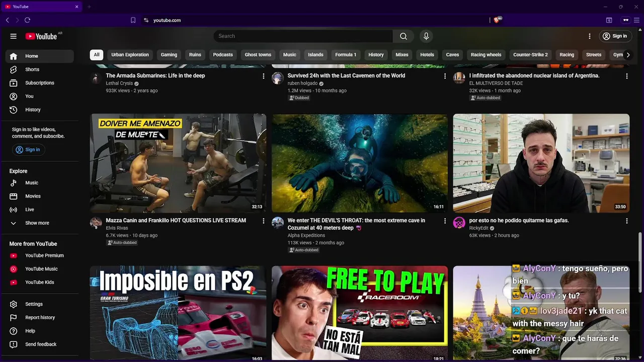The width and height of the screenshot is (644, 362).
Task: Open Alpha Expeditions channel link
Action: click(x=306, y=235)
